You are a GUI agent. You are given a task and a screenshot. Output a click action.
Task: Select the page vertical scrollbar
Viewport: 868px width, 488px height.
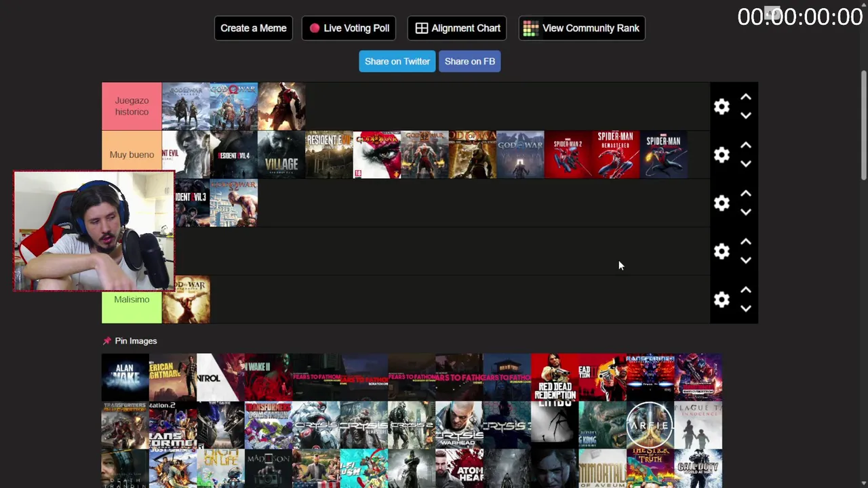[x=863, y=125]
